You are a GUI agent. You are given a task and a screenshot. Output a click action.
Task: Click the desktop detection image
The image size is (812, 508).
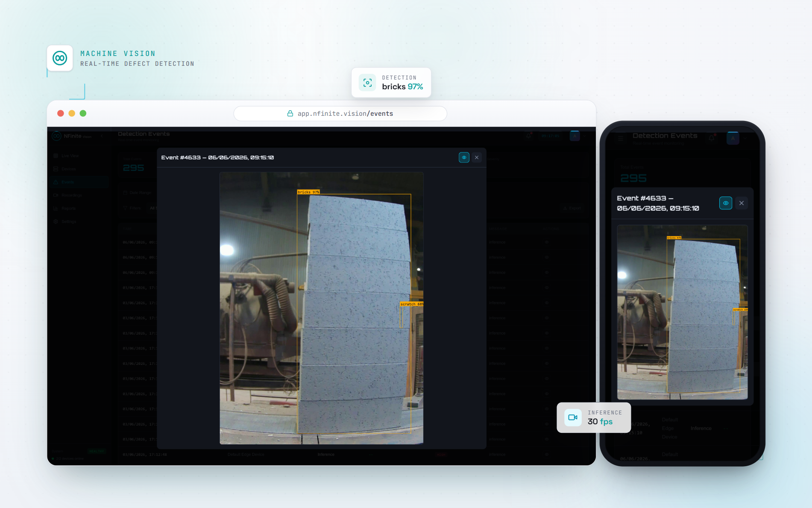[x=322, y=308]
